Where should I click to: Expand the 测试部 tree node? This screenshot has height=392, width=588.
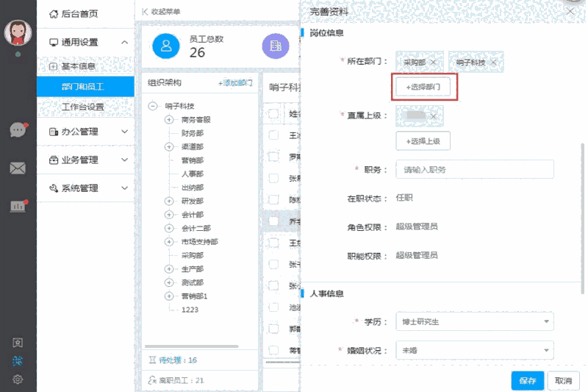pos(169,282)
